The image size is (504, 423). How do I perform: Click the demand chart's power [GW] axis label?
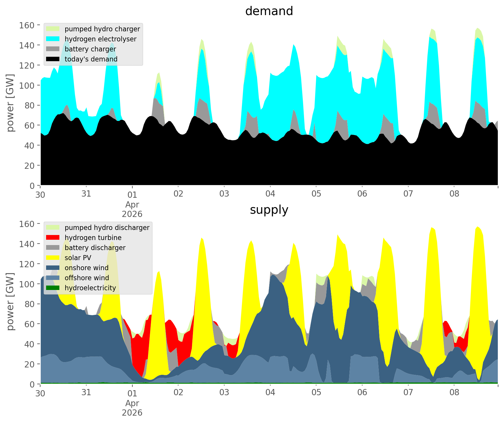(x=10, y=103)
